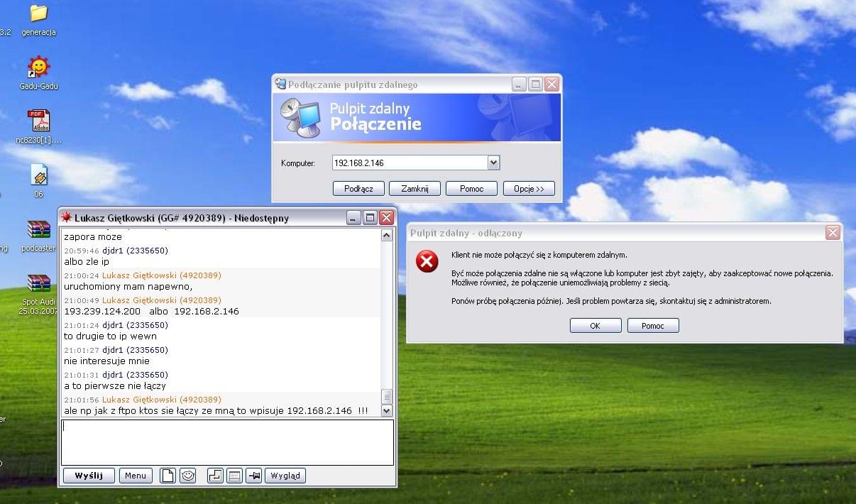856x504 pixels.
Task: Close the Remote Desktop connection window
Action: click(552, 84)
